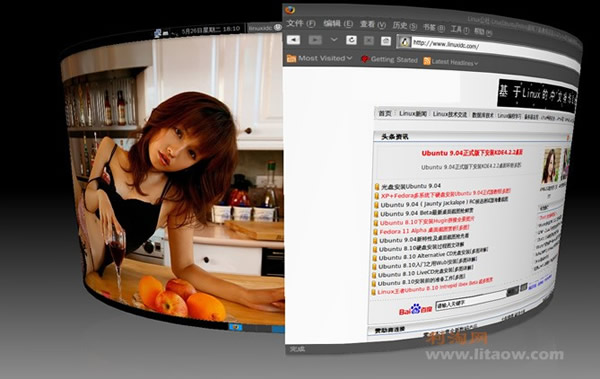This screenshot has width=600, height=379.
Task: Open the 历史(S) menu
Action: click(404, 26)
